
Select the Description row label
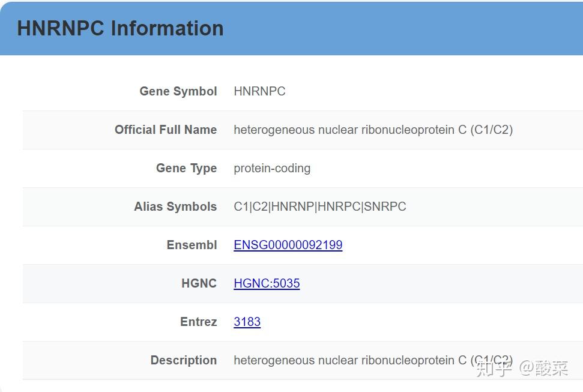pos(183,360)
